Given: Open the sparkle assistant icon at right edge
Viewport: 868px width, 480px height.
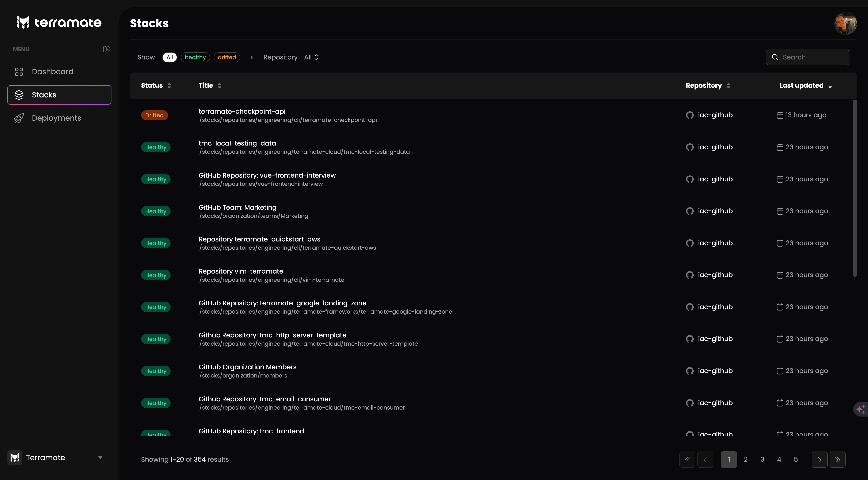Looking at the screenshot, I should point(861,409).
